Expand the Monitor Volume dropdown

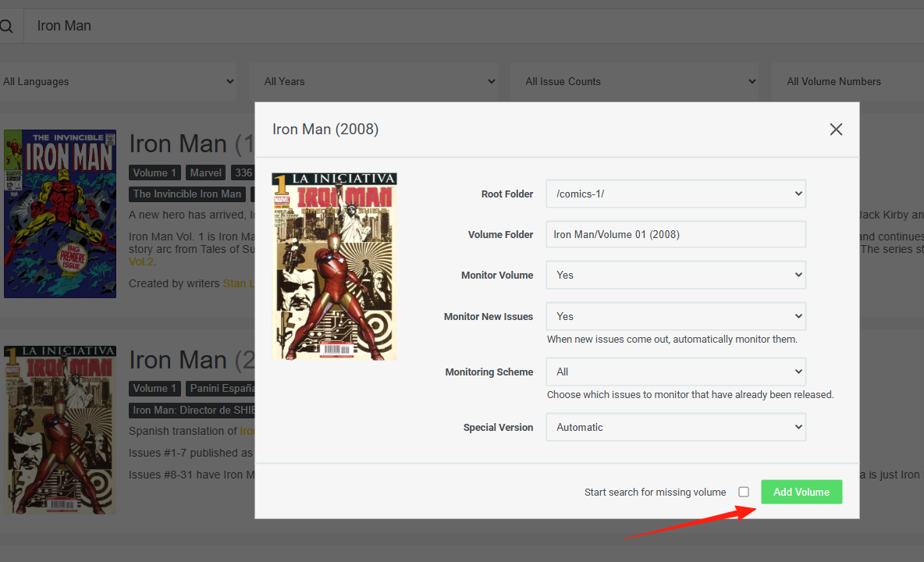(x=676, y=275)
